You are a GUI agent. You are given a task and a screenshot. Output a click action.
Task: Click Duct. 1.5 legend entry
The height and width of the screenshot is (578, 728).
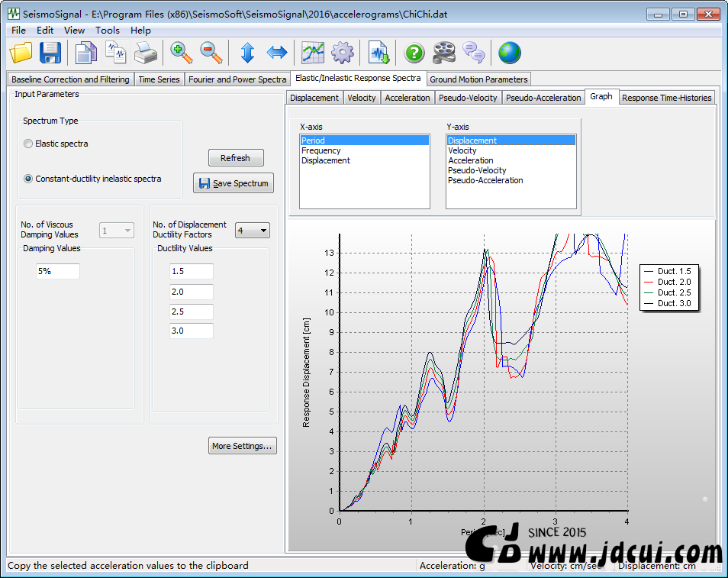coord(668,271)
